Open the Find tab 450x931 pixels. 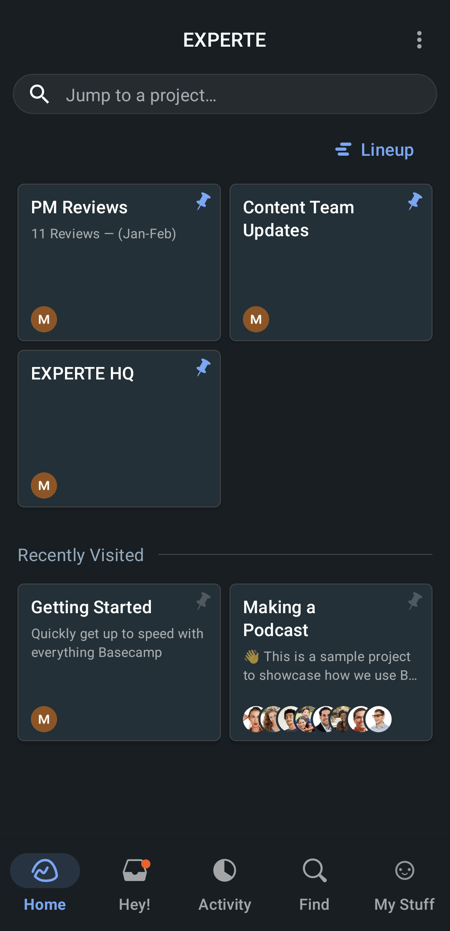click(x=314, y=884)
